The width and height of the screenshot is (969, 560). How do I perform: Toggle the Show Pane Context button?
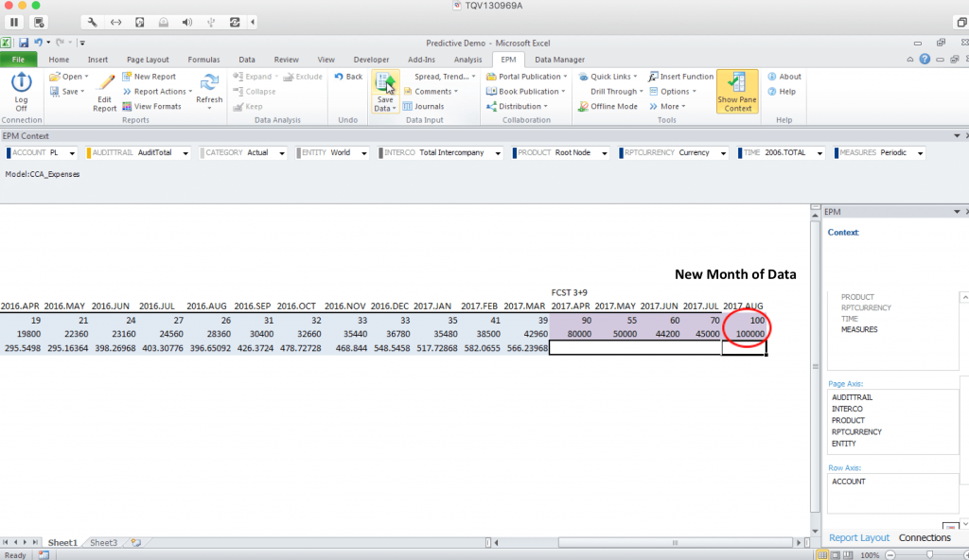pyautogui.click(x=737, y=92)
